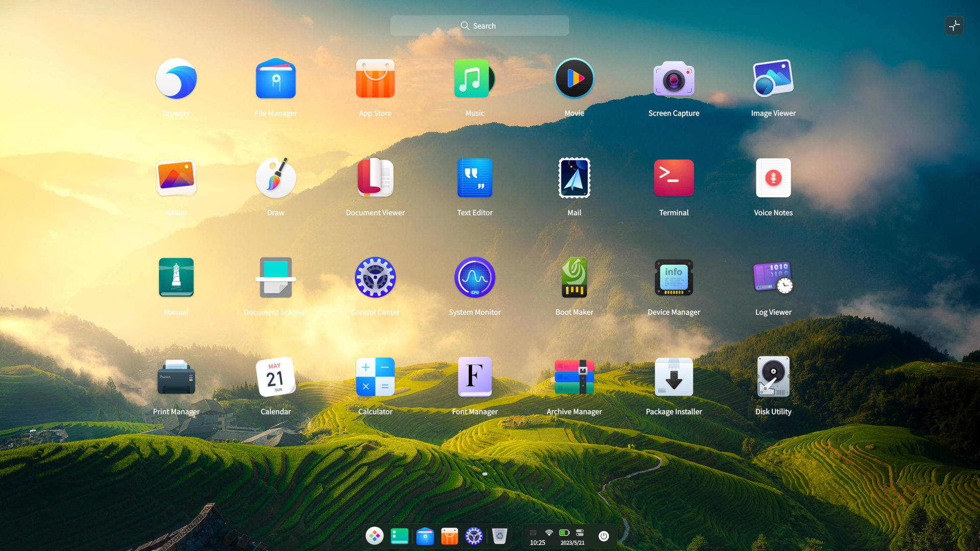
Task: Open the Terminal application
Action: point(673,178)
